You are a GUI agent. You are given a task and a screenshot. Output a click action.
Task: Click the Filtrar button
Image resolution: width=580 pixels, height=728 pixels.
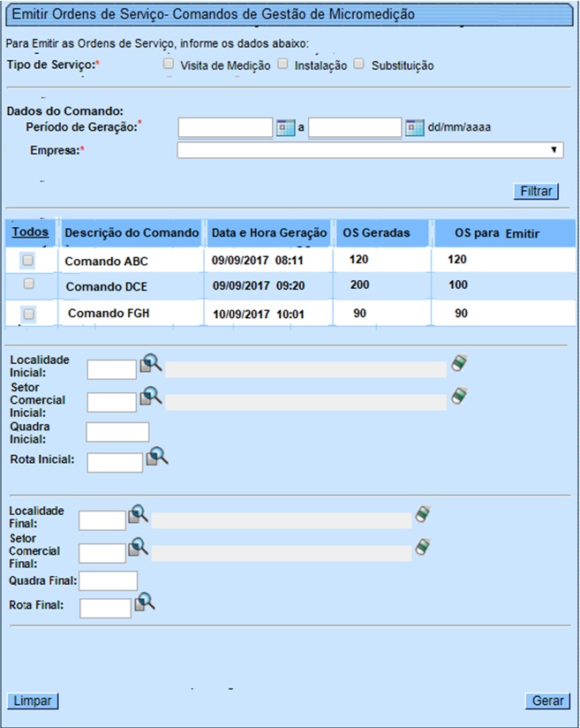pyautogui.click(x=536, y=192)
